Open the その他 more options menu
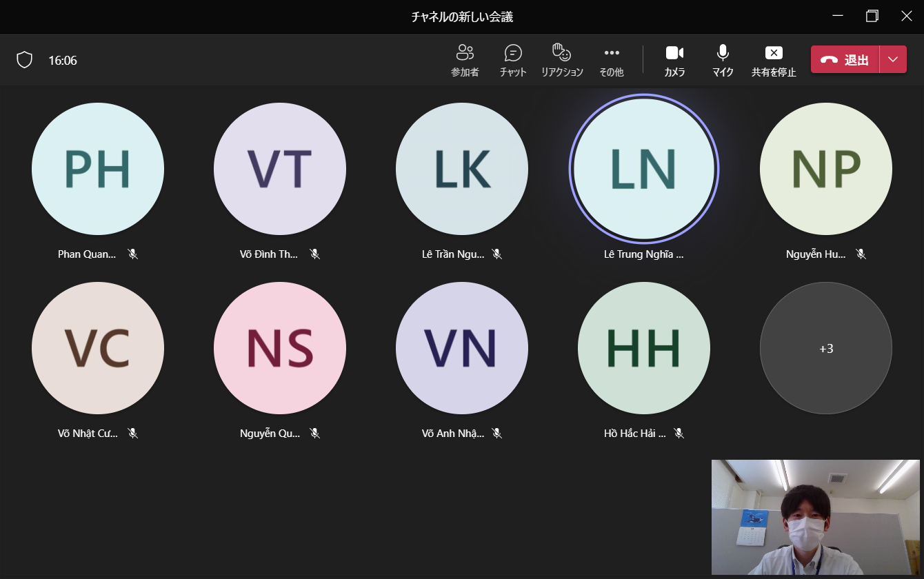 [611, 60]
